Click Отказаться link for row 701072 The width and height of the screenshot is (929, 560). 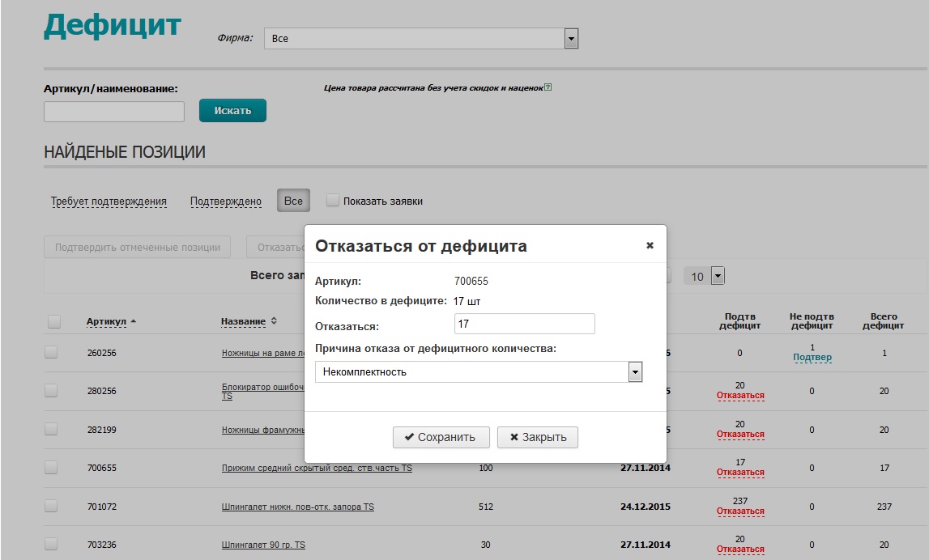click(740, 511)
